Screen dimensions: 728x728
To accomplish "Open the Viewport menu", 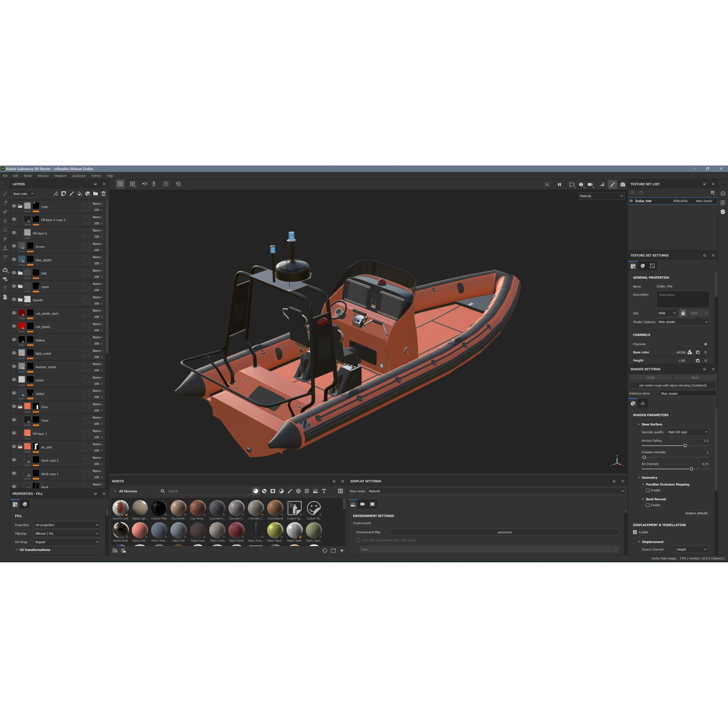I will pyautogui.click(x=60, y=176).
